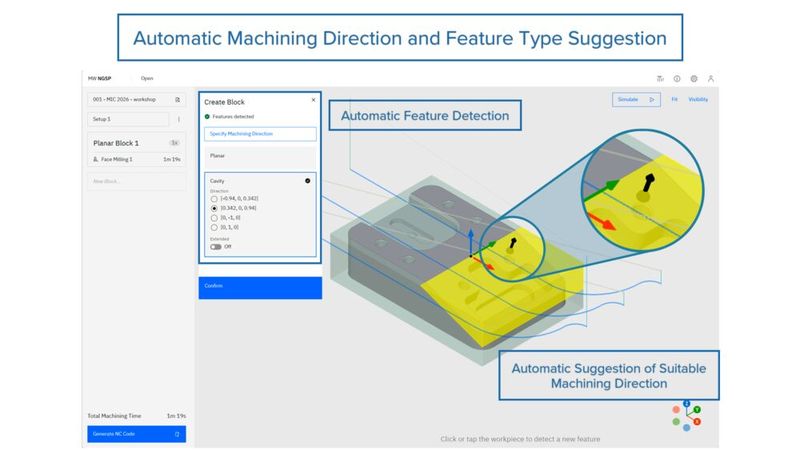Select Setup 1 entry
Screen dimensions: 800x450
[x=129, y=119]
